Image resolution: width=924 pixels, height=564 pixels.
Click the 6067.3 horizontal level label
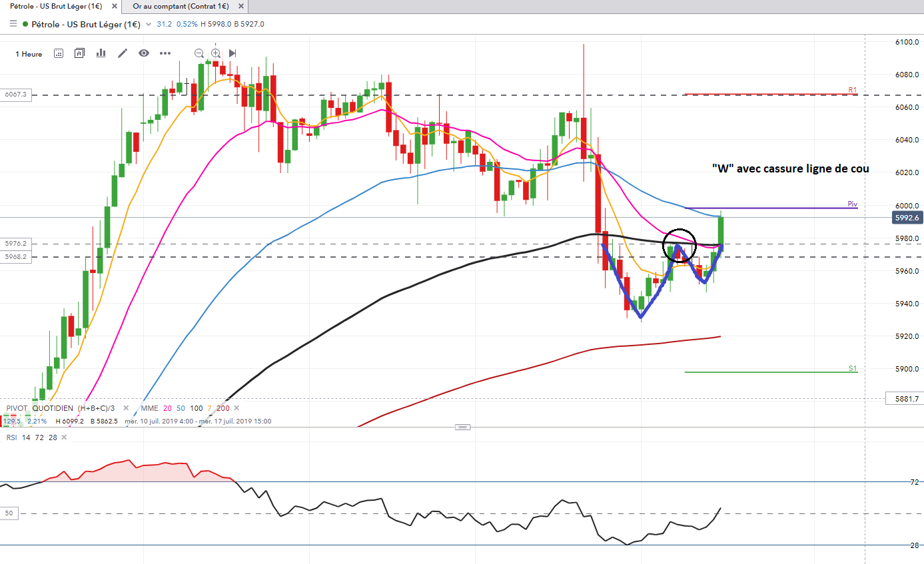click(x=15, y=95)
